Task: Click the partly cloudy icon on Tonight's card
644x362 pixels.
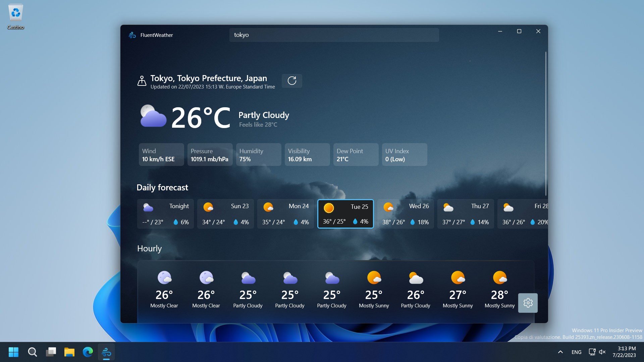Action: tap(148, 207)
